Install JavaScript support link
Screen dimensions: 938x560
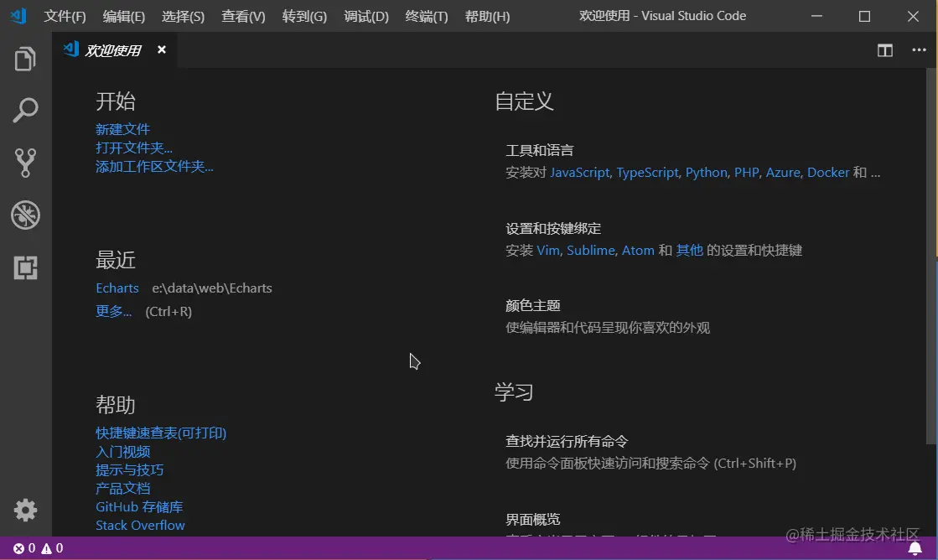pos(579,173)
